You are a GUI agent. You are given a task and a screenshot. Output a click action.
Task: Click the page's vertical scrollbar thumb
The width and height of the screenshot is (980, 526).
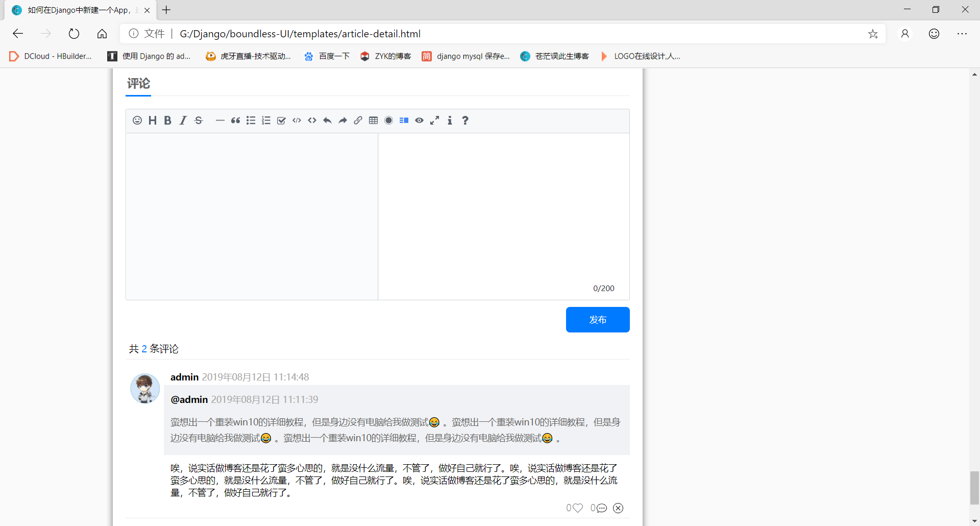coord(974,488)
